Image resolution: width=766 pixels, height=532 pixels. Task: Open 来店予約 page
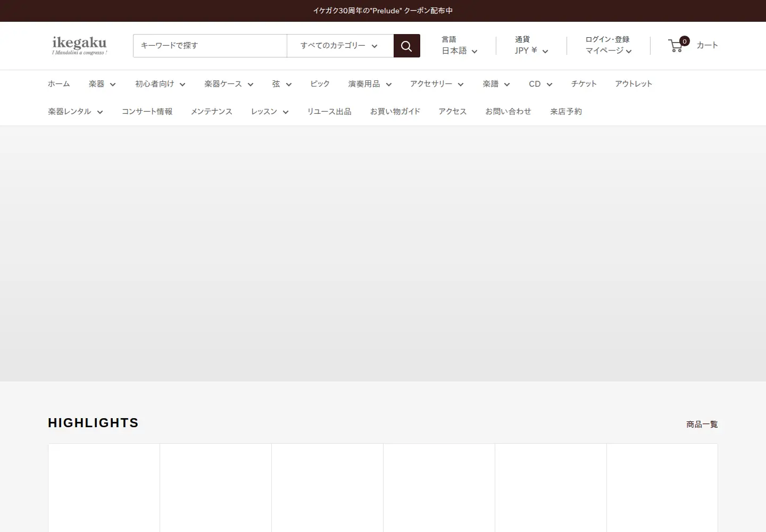(x=566, y=112)
